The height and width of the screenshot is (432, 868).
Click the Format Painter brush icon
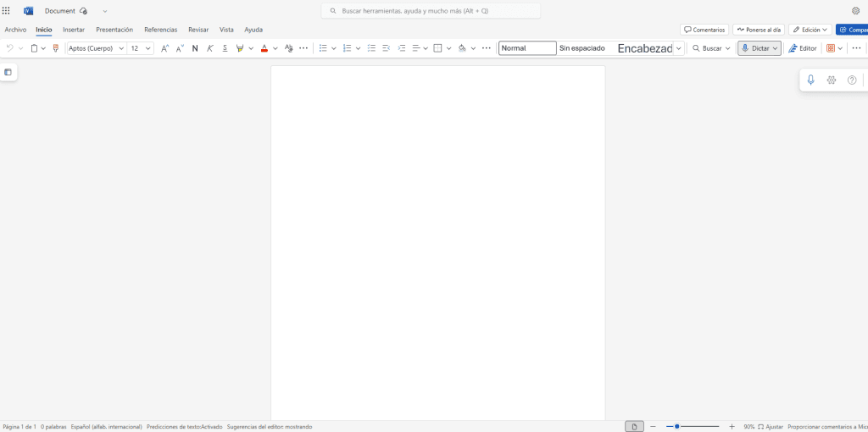point(56,48)
